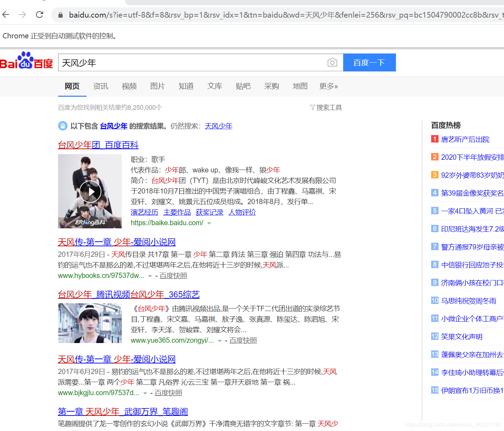Switch to the 视频 tab
The image size is (504, 431).
click(x=129, y=86)
